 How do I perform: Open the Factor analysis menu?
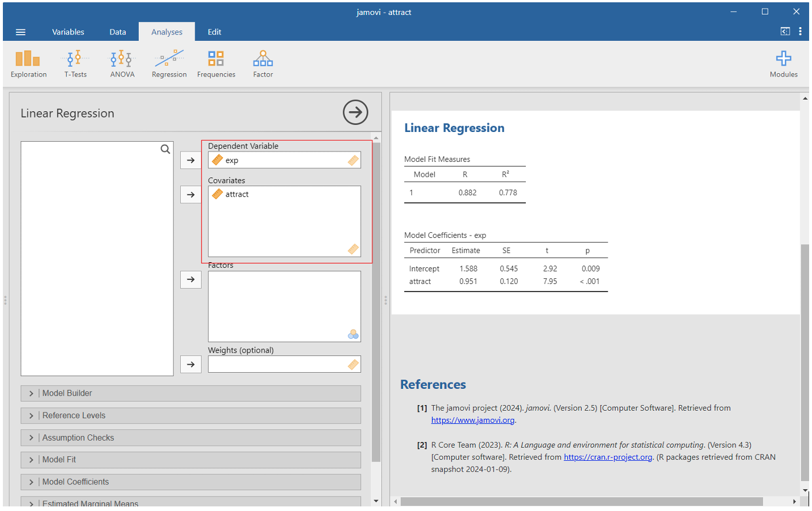click(x=263, y=63)
